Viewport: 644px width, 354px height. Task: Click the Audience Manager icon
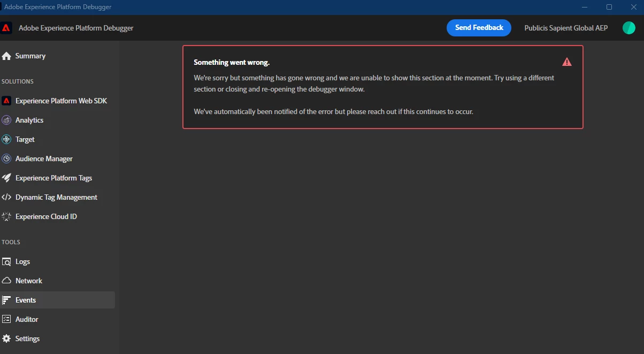click(x=6, y=159)
